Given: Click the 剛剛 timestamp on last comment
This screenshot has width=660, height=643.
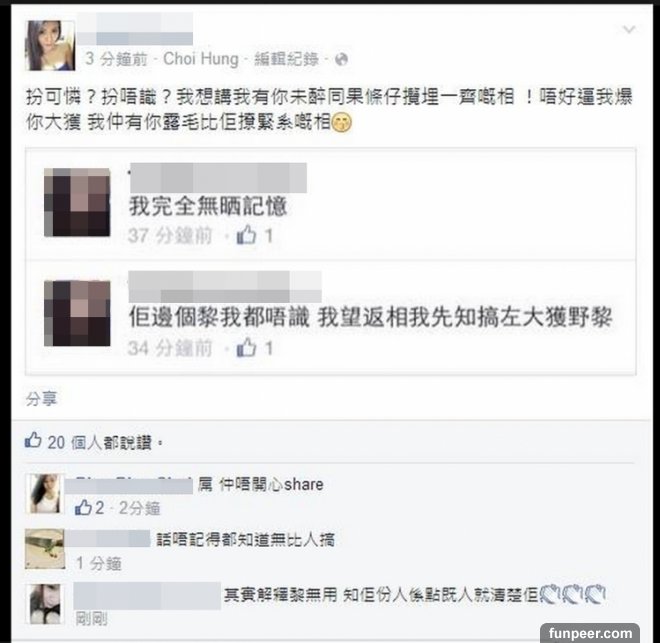Looking at the screenshot, I should [x=92, y=619].
